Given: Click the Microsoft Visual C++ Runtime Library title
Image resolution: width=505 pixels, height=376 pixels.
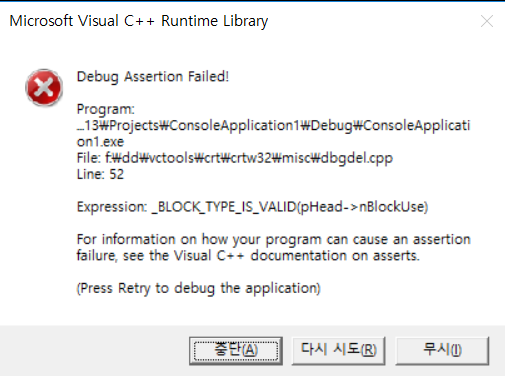Looking at the screenshot, I should tap(139, 21).
